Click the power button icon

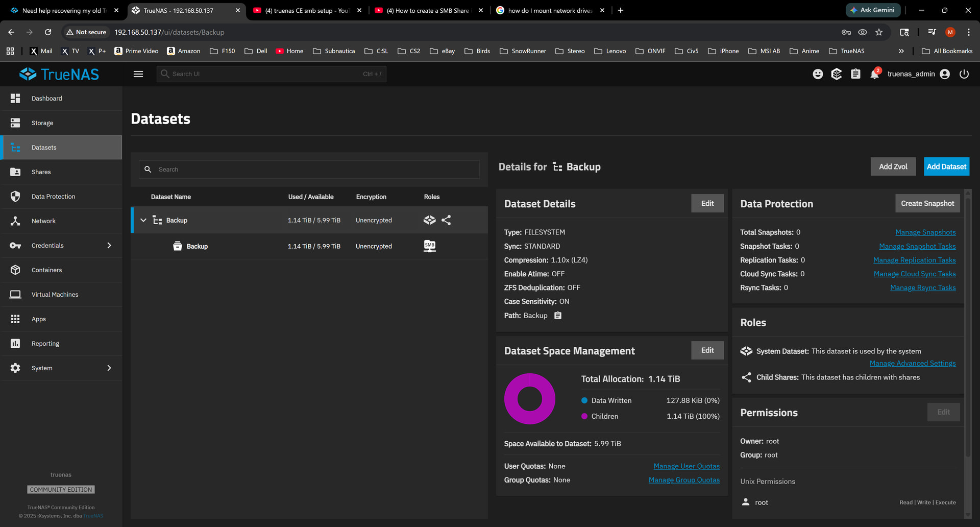pyautogui.click(x=964, y=74)
